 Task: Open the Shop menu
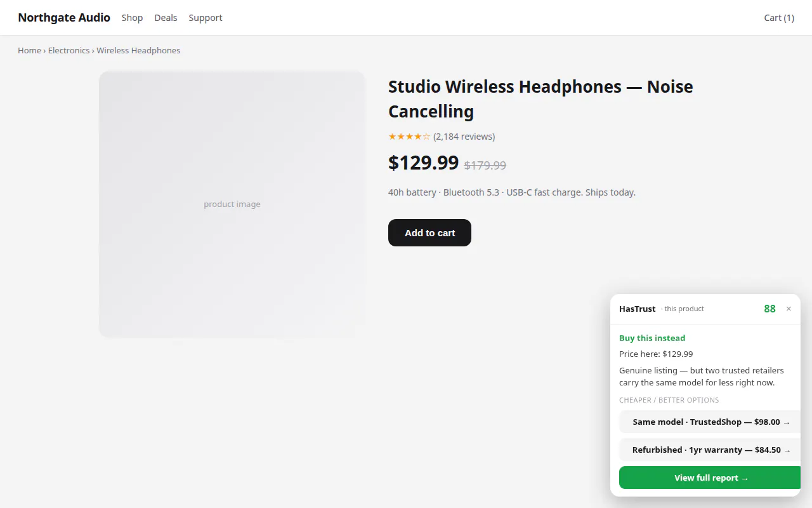(x=132, y=18)
